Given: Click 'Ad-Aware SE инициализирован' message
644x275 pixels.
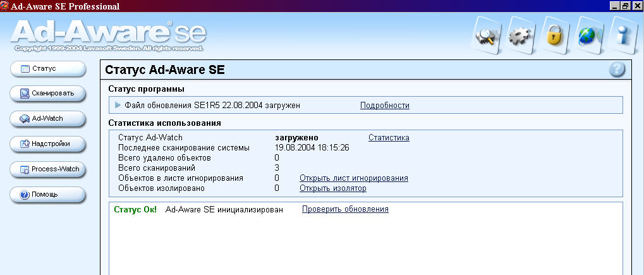Looking at the screenshot, I should click(224, 209).
